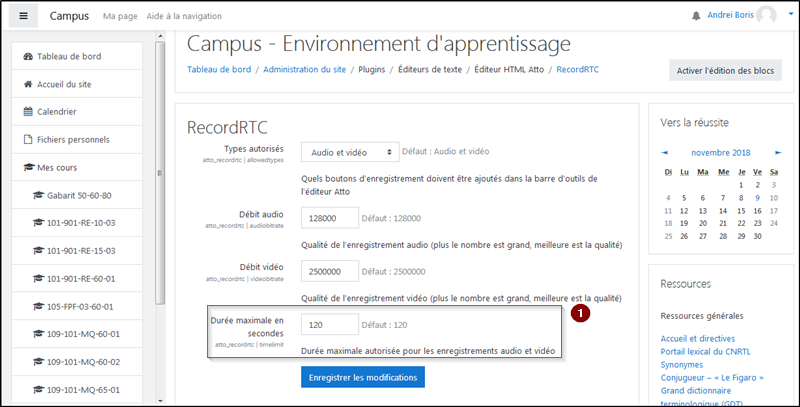Image resolution: width=800 pixels, height=407 pixels.
Task: Open the Types autorisés dropdown
Action: click(349, 152)
